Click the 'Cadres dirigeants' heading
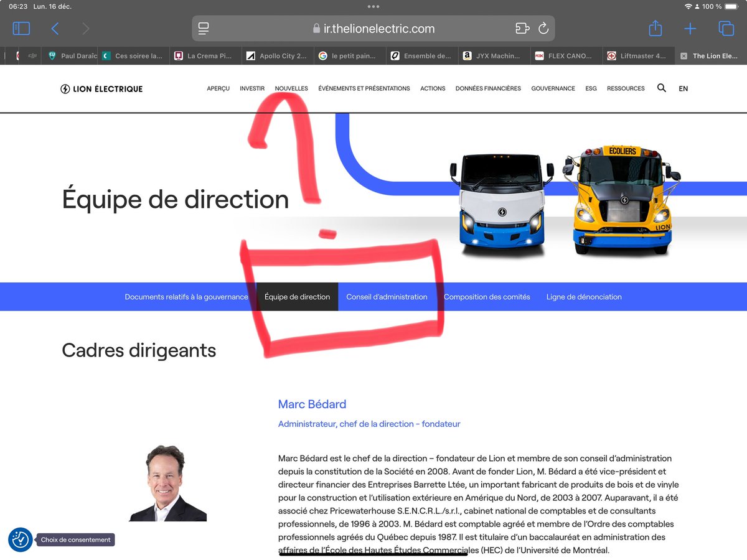 [139, 350]
